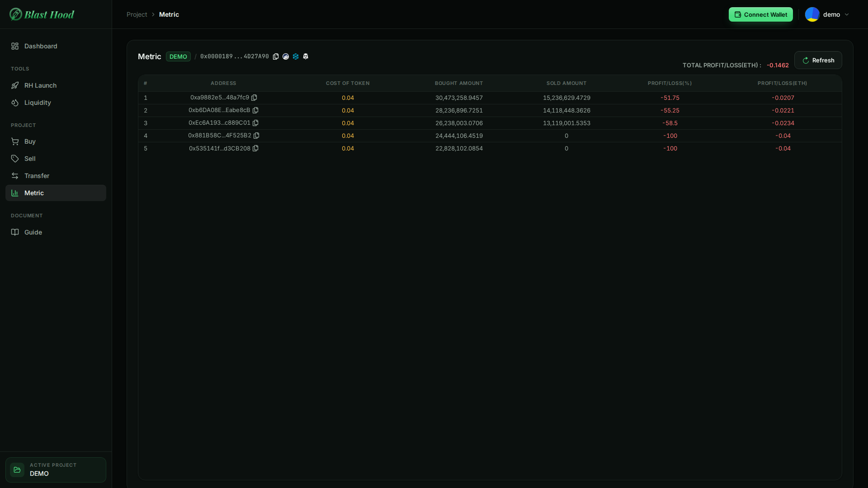Click the Blast Hood logo
This screenshot has height=488, width=868.
click(42, 14)
